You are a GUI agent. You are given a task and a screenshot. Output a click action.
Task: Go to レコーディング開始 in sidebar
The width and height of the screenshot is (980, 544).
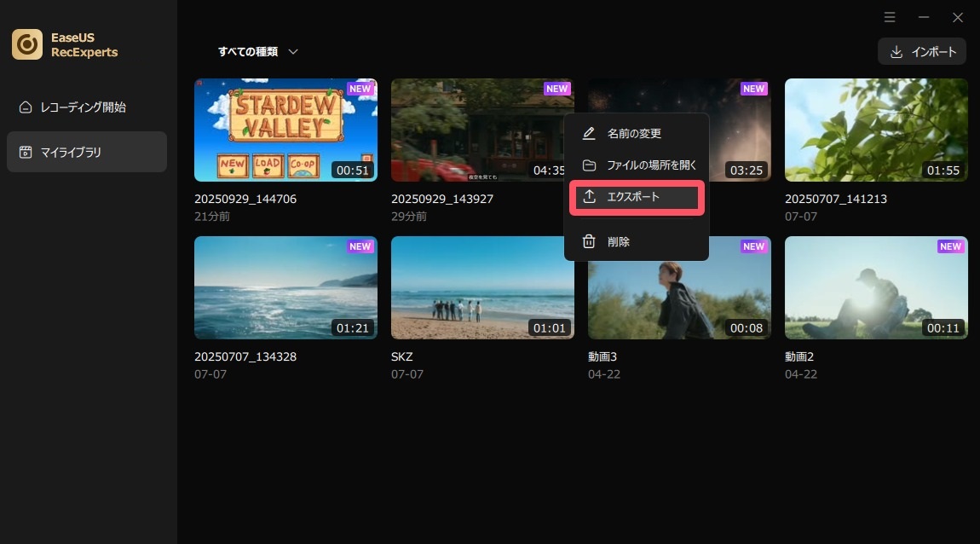coord(83,107)
